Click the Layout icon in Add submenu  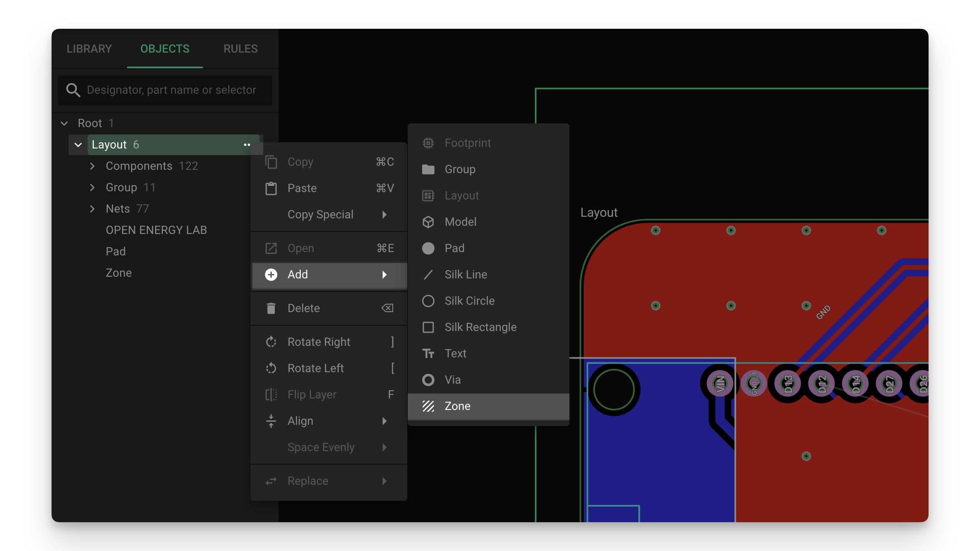428,196
